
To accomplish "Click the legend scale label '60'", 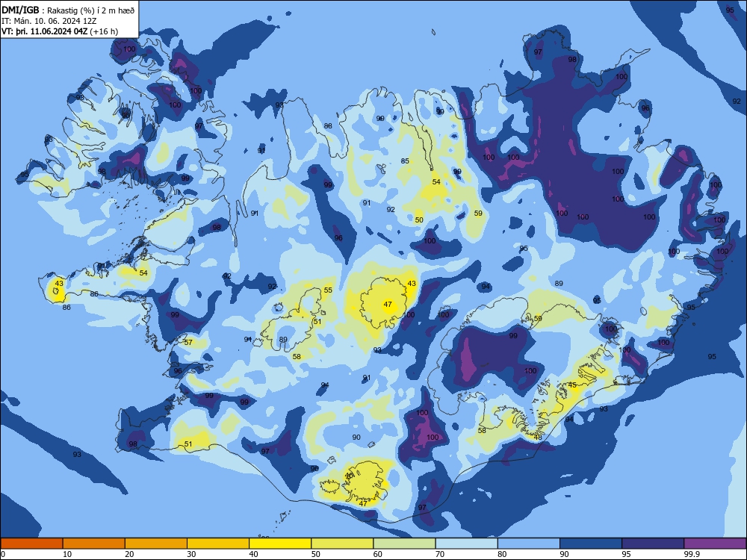I will 378,554.
